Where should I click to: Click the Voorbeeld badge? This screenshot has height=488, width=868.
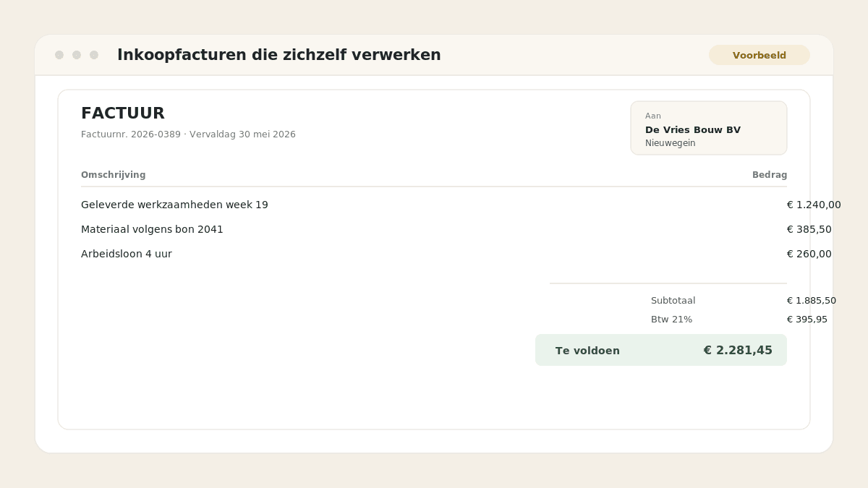[x=759, y=55]
